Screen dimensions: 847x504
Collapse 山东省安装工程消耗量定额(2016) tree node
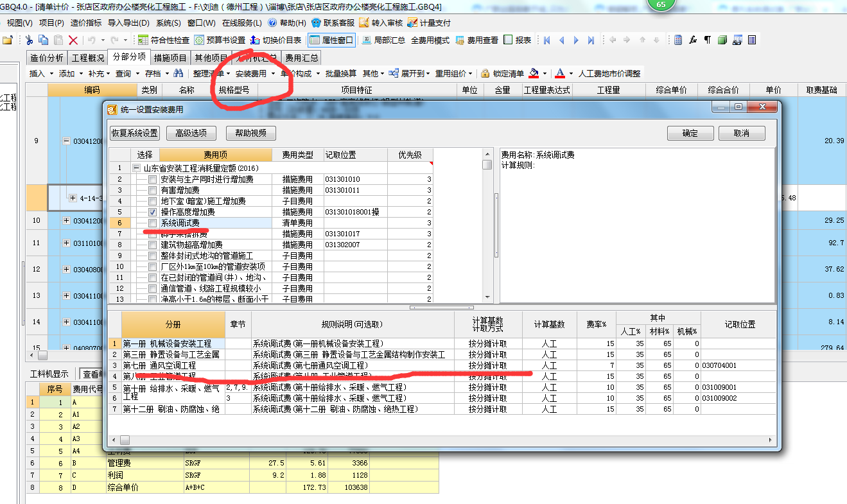coord(136,168)
